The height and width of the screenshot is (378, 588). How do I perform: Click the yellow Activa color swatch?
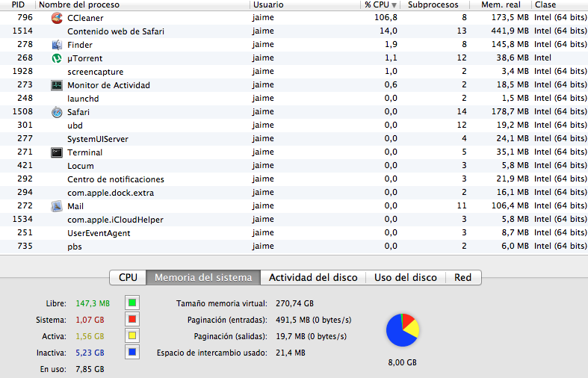click(132, 336)
